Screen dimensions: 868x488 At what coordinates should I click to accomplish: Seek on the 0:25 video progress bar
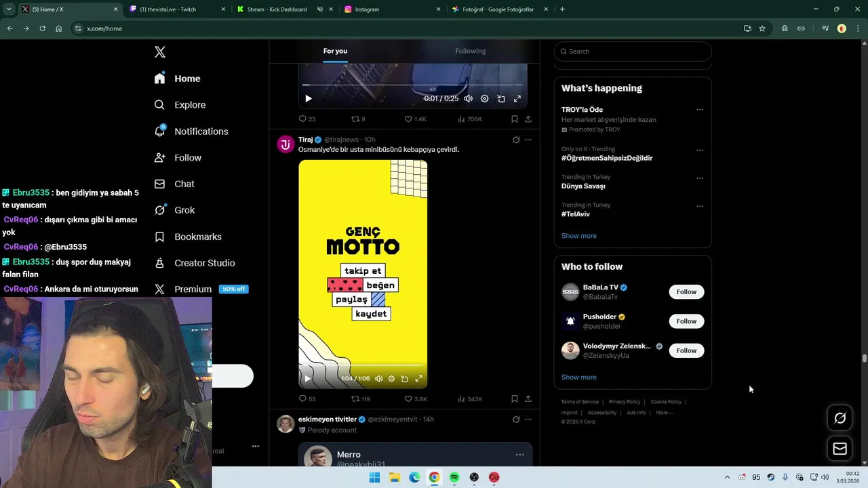tap(413, 85)
